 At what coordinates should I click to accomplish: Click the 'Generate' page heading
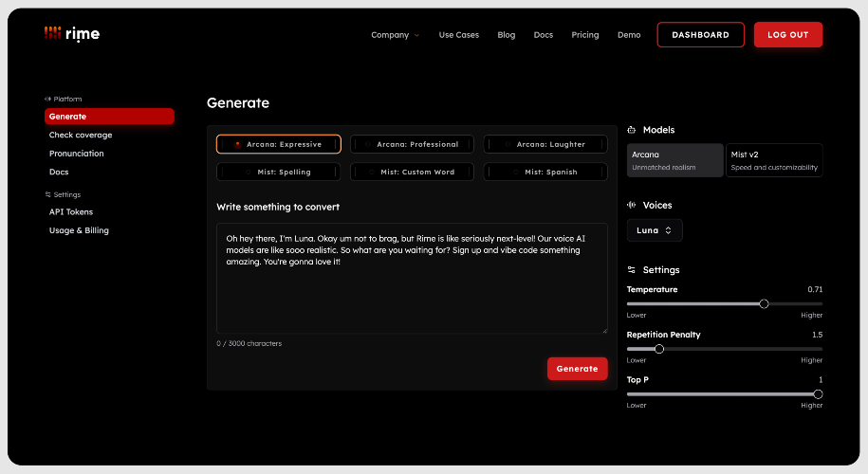coord(238,103)
